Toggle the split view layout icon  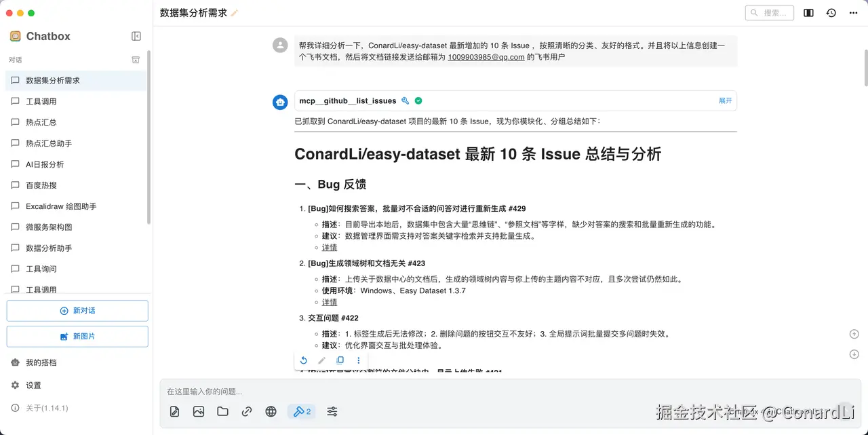(808, 13)
